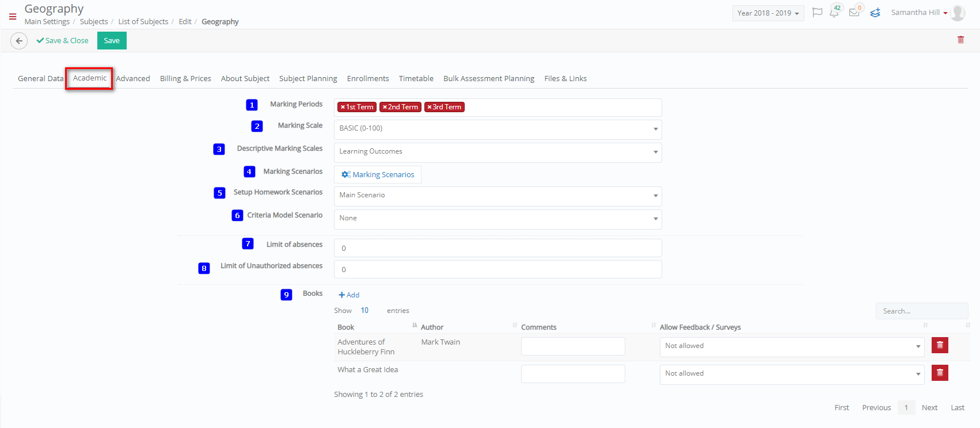The width and height of the screenshot is (980, 428).
Task: Click the Limit of Unauthorized absences field
Action: pyautogui.click(x=497, y=269)
